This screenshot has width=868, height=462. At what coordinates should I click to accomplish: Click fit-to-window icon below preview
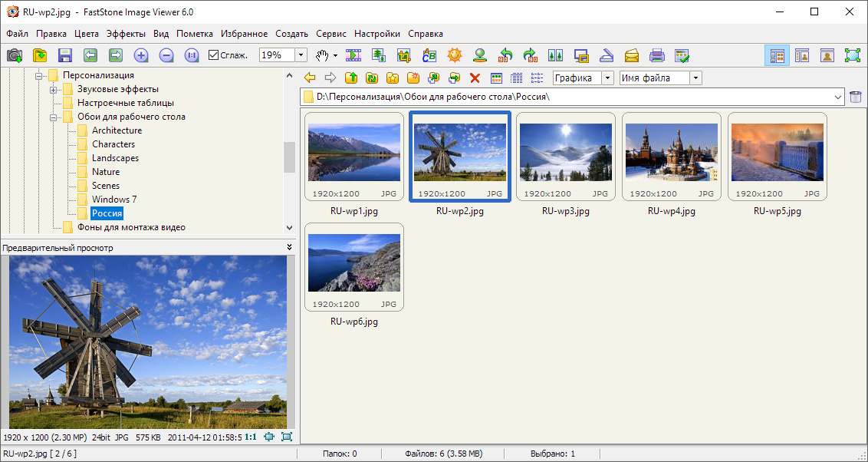click(269, 437)
